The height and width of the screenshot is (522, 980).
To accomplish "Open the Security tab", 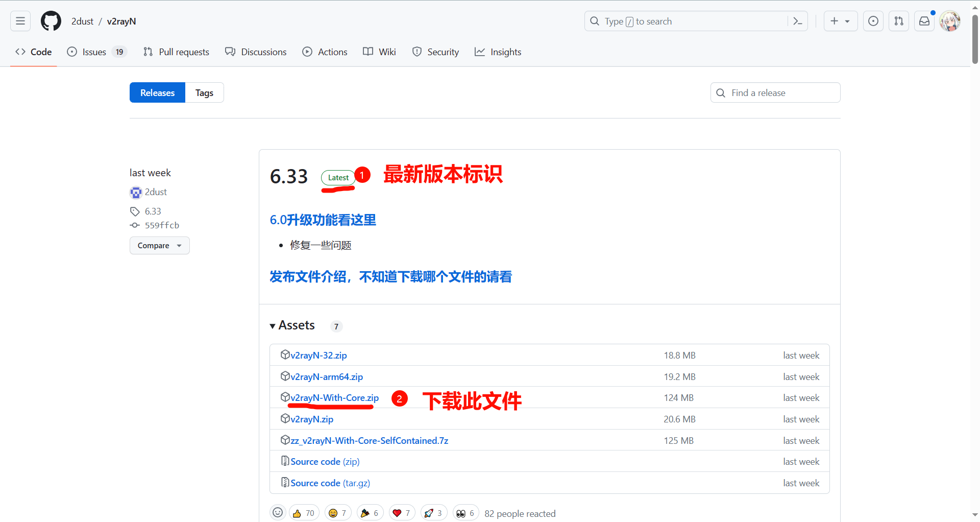I will click(x=436, y=52).
